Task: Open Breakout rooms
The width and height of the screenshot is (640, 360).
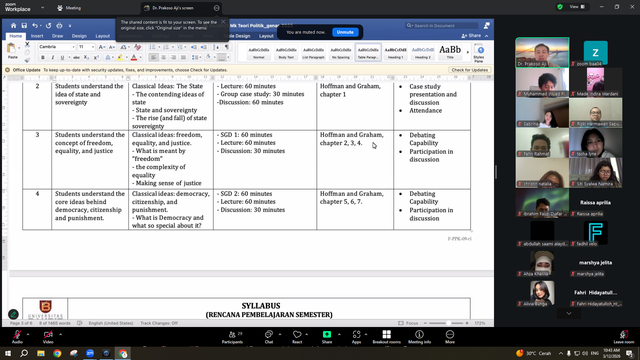Action: point(387,337)
